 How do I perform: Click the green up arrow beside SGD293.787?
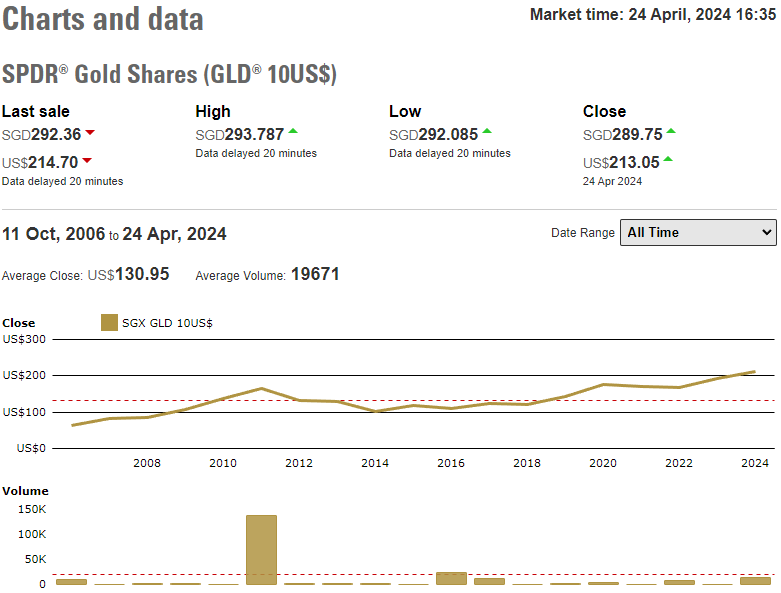293,131
